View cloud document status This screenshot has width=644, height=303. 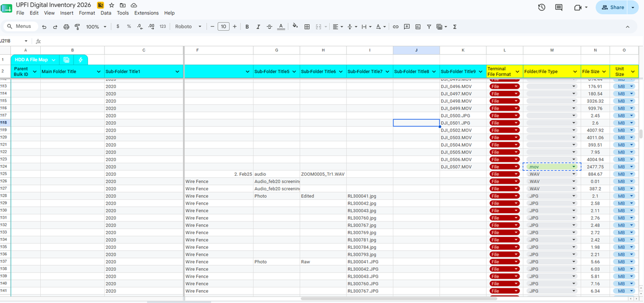pyautogui.click(x=134, y=5)
